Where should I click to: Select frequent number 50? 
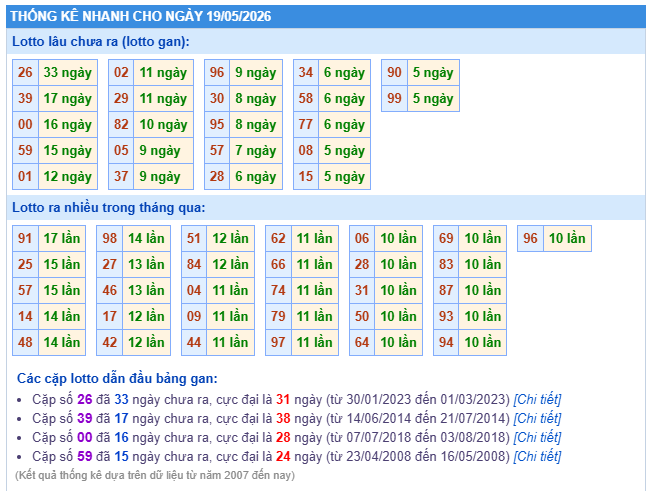(x=362, y=316)
